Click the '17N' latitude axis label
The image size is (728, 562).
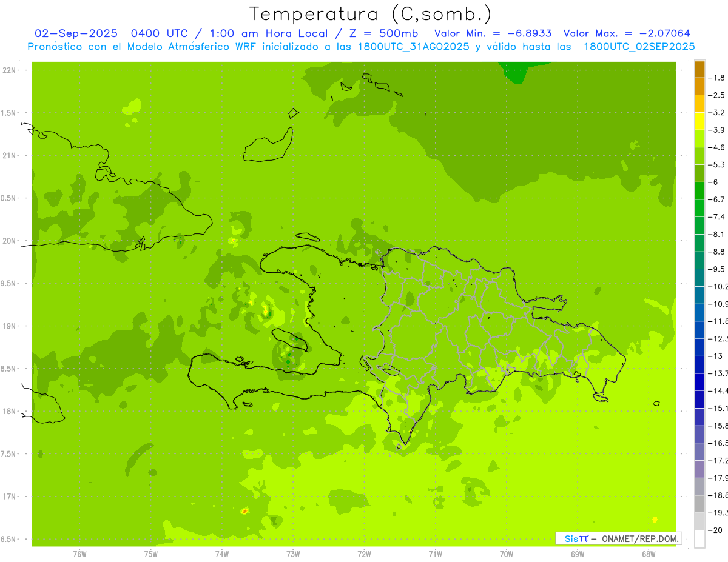(9, 497)
